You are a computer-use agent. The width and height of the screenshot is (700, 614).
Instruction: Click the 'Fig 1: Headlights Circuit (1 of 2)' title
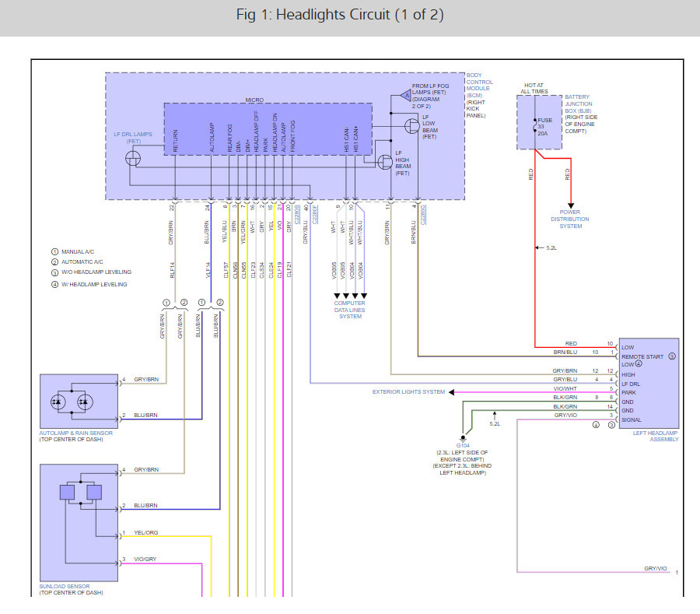point(340,15)
